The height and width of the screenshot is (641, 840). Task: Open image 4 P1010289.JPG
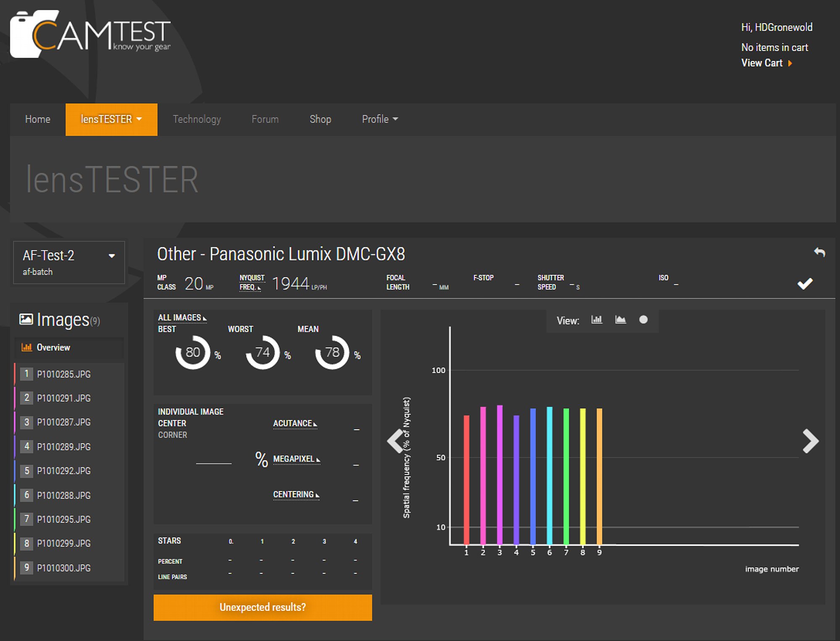pyautogui.click(x=69, y=447)
